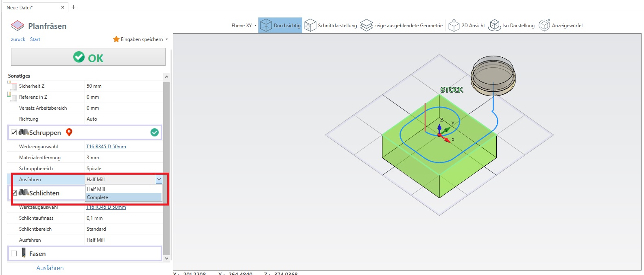Open the Ebene XY plane dropdown
Screen dimensions: 644x275
pyautogui.click(x=244, y=26)
